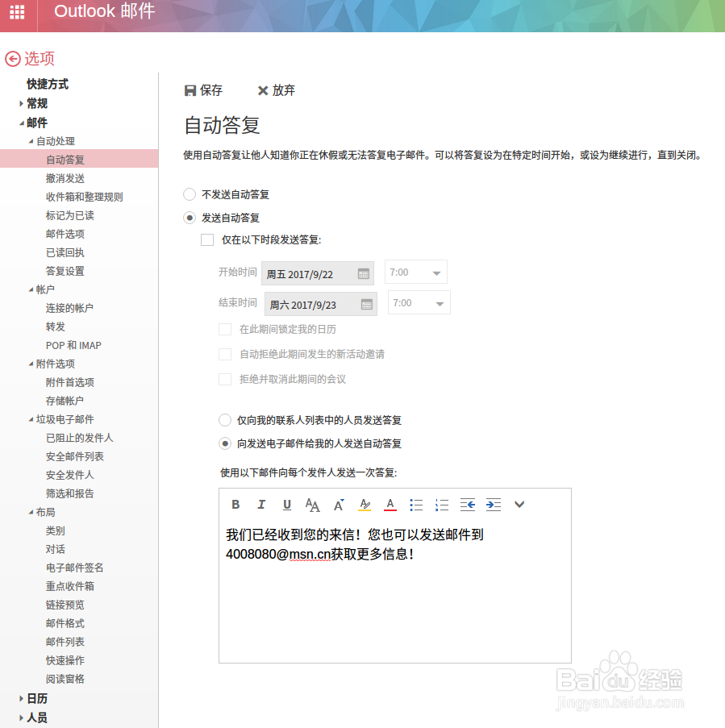Click the 结束时间 date field
725x728 pixels.
[x=321, y=305]
